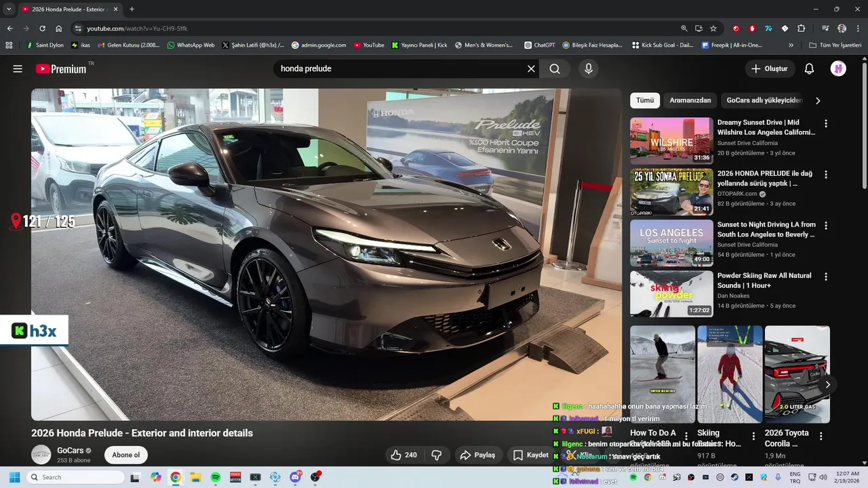Open the Chrome extensions puzzle icon

[802, 28]
